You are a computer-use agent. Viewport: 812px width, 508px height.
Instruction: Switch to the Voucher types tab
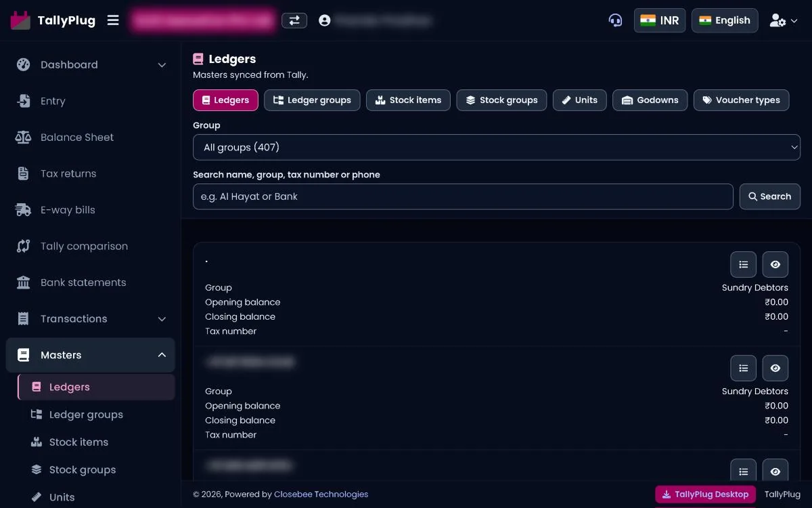tap(741, 100)
